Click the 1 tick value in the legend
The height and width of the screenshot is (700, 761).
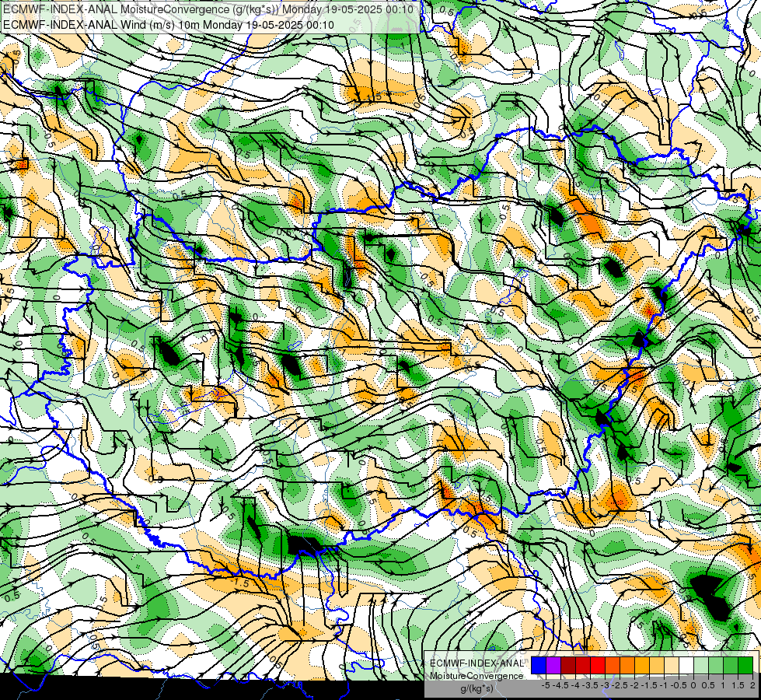point(723,685)
